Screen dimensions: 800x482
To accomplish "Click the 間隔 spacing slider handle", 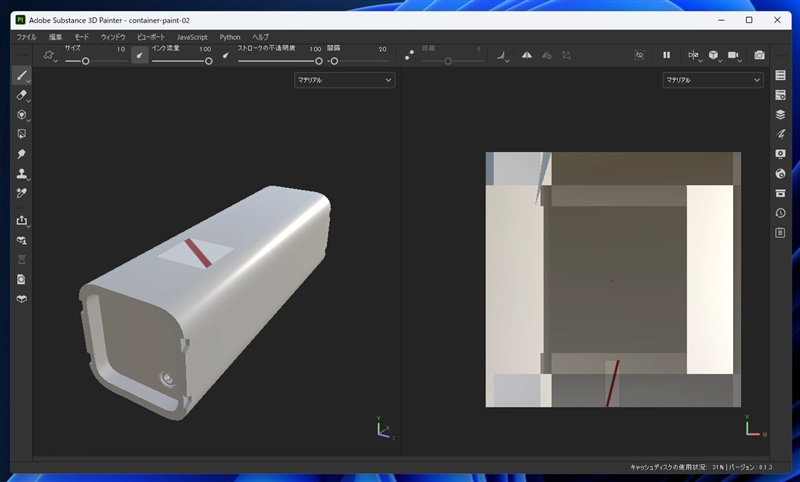I will click(x=334, y=61).
